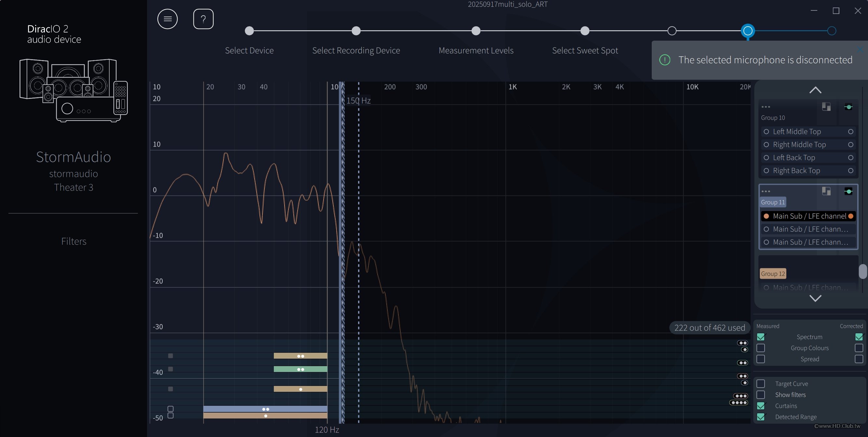Click the group list scrollbar thumb
The width and height of the screenshot is (868, 437).
pos(862,271)
